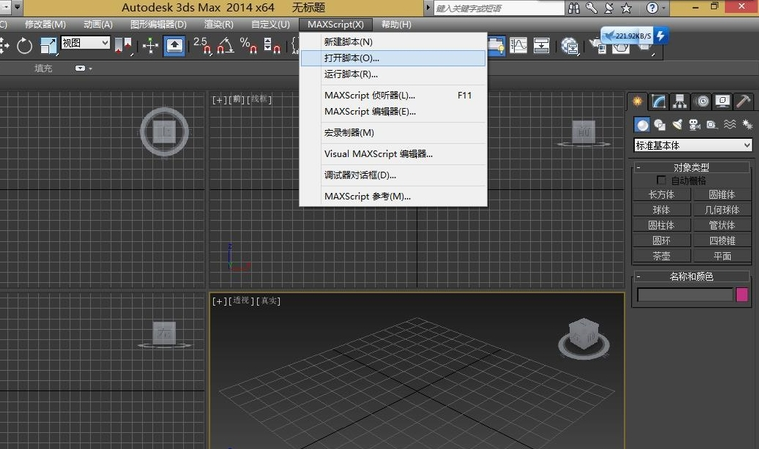Click the 圆环 button
Viewport: 759px width, 449px height.
pos(662,240)
